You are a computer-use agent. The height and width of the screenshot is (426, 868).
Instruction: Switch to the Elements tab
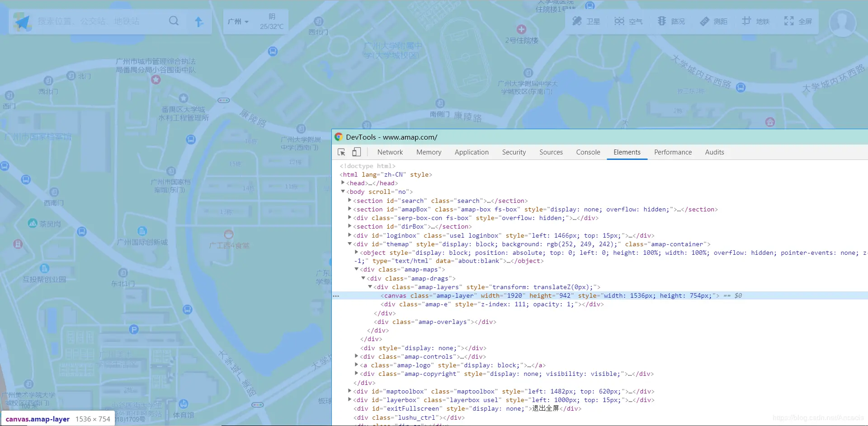pyautogui.click(x=627, y=152)
